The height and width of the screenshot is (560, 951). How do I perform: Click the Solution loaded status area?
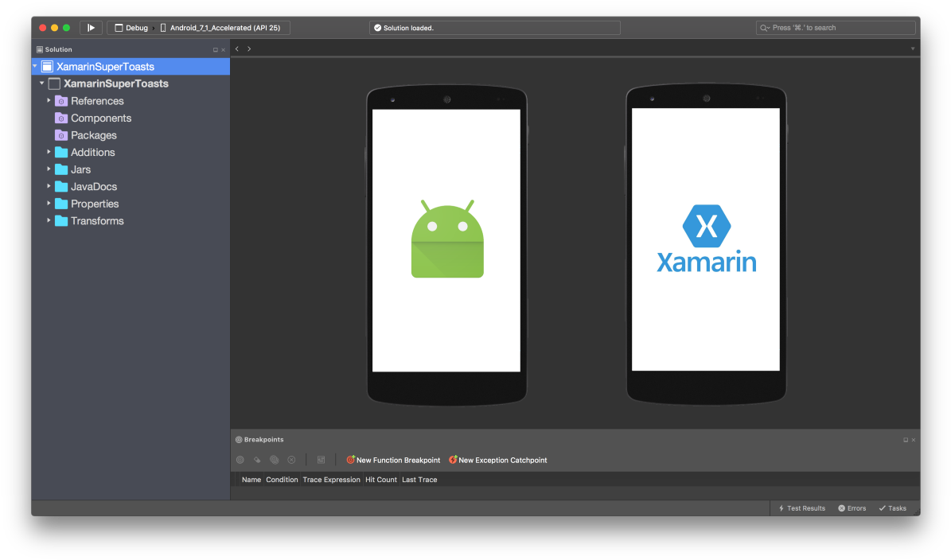(494, 28)
